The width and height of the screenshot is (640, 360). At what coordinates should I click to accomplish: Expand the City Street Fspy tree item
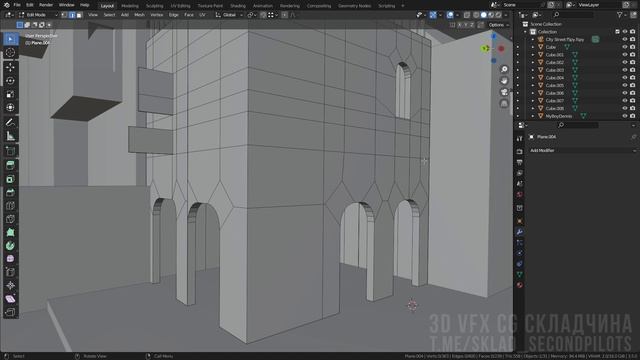(x=533, y=40)
